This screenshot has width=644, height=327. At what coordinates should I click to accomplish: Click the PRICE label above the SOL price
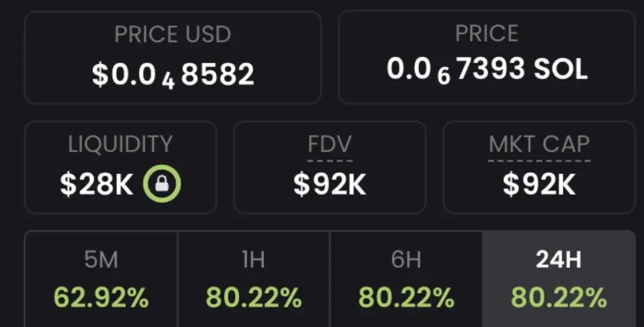coord(487,34)
